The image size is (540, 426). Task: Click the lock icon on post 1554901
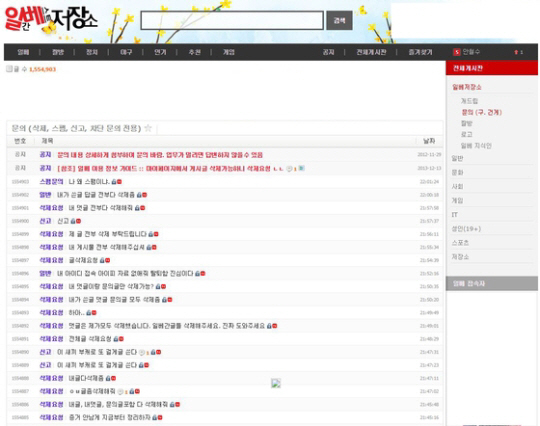pyautogui.click(x=137, y=208)
